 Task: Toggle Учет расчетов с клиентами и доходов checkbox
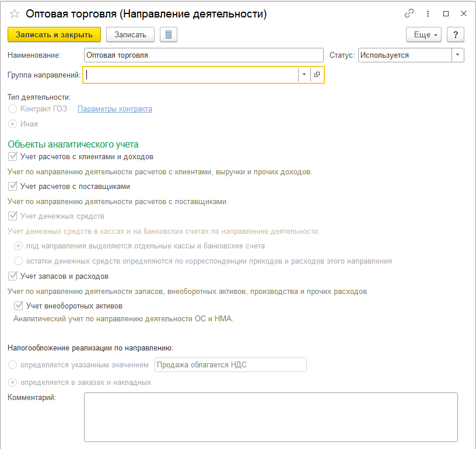point(13,157)
